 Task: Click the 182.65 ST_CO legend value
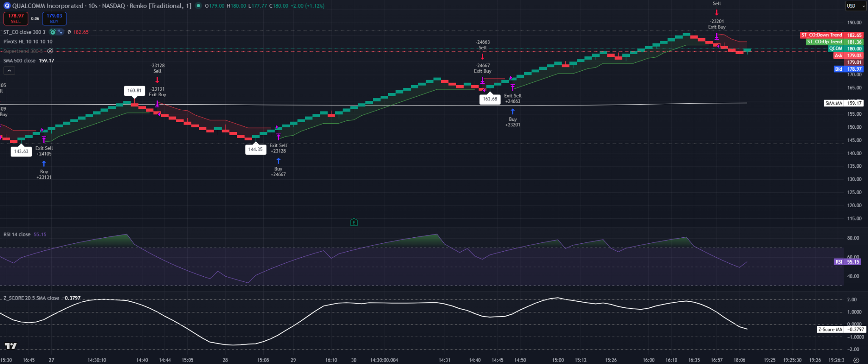pyautogui.click(x=81, y=32)
